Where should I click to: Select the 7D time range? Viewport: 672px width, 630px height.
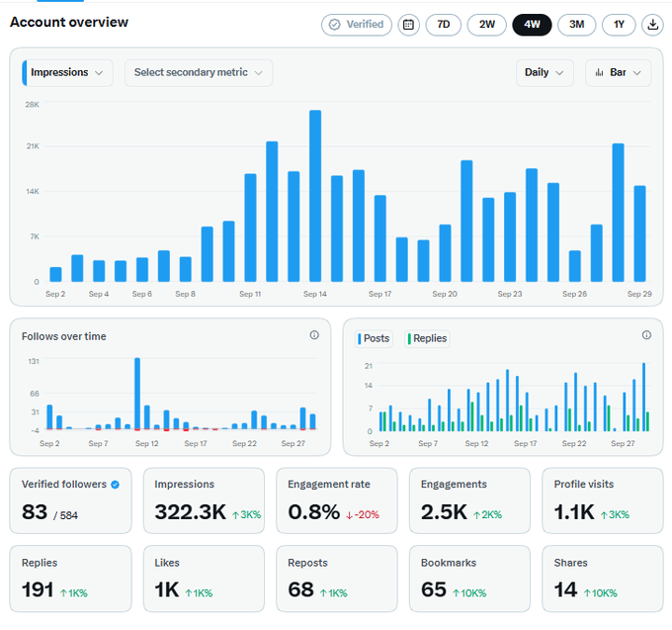pyautogui.click(x=443, y=25)
